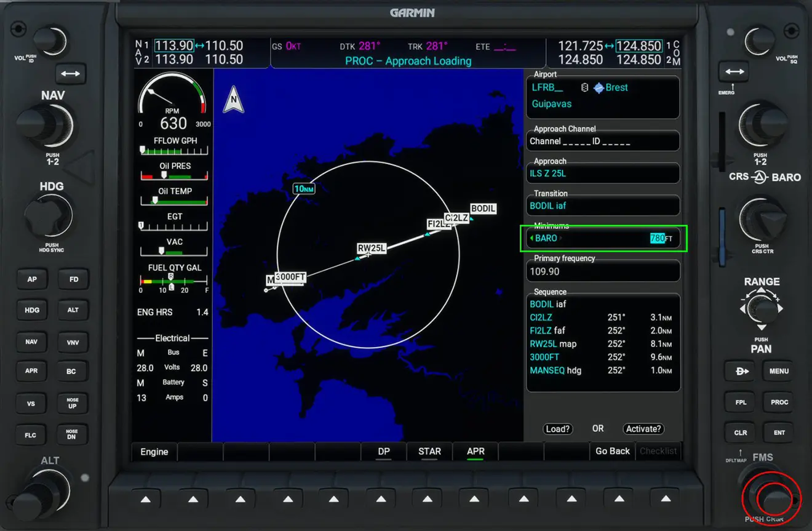Click the BODIL waypoint label on map
The height and width of the screenshot is (531, 812).
[x=483, y=209]
